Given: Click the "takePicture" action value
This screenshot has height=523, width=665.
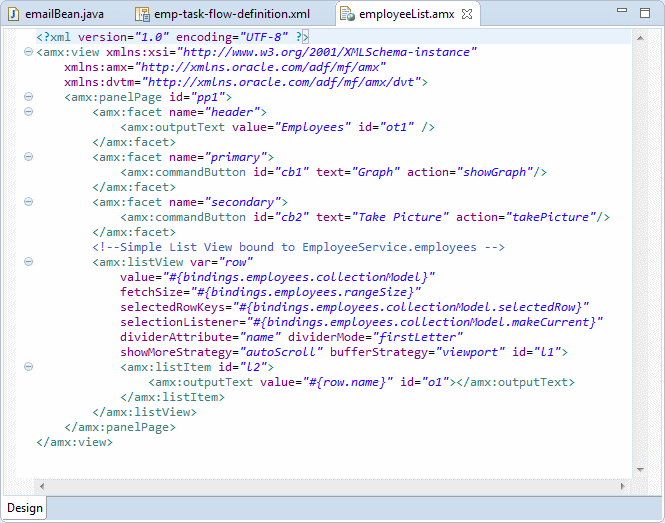Looking at the screenshot, I should point(550,217).
